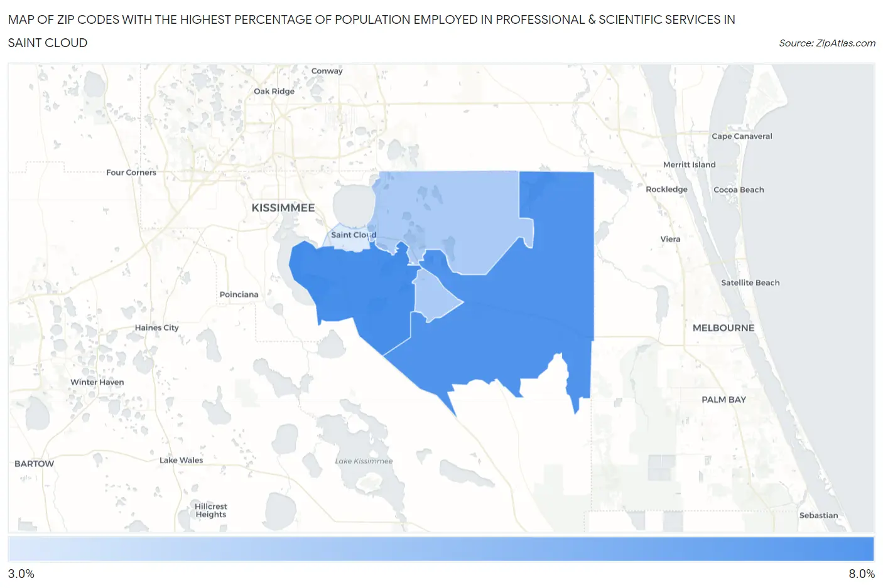Click the Cape Canaveral label
Viewport: 883px width, 588px height.
coord(742,136)
